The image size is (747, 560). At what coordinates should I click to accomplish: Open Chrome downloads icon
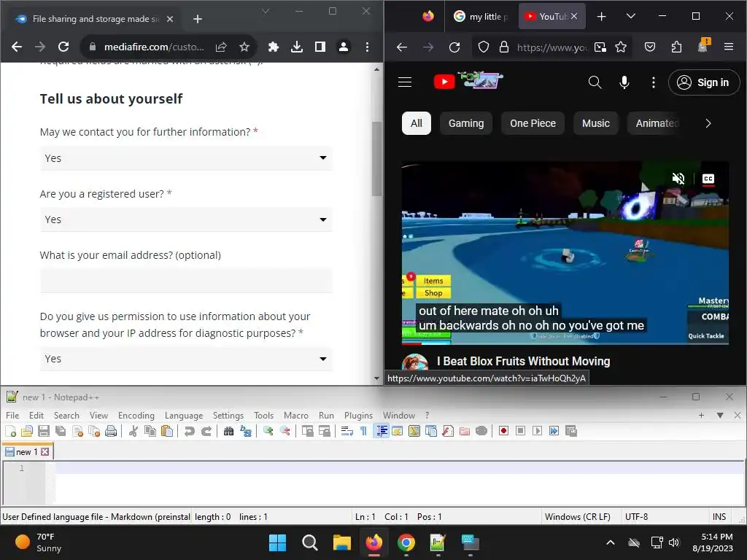[x=297, y=47]
